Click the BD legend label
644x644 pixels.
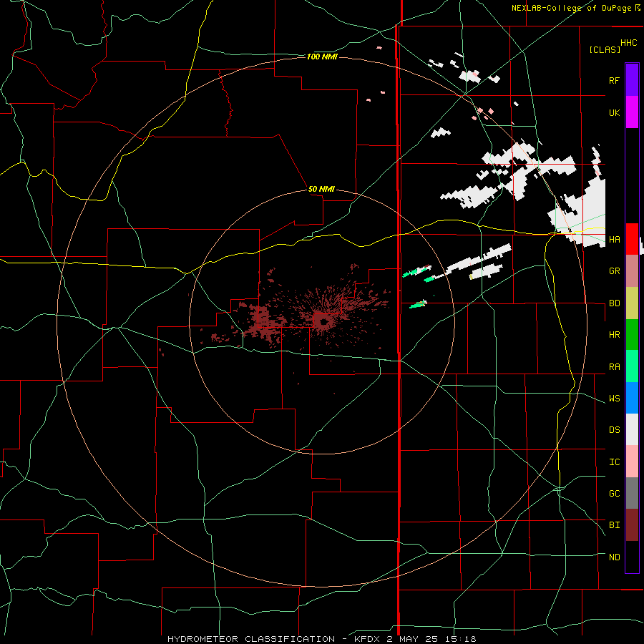(614, 303)
